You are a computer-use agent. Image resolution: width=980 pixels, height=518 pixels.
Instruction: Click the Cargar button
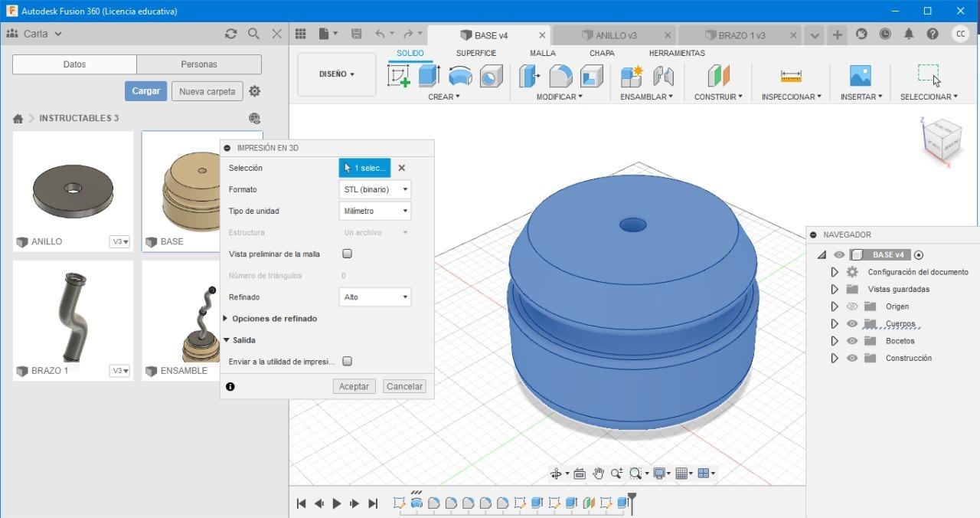[145, 90]
